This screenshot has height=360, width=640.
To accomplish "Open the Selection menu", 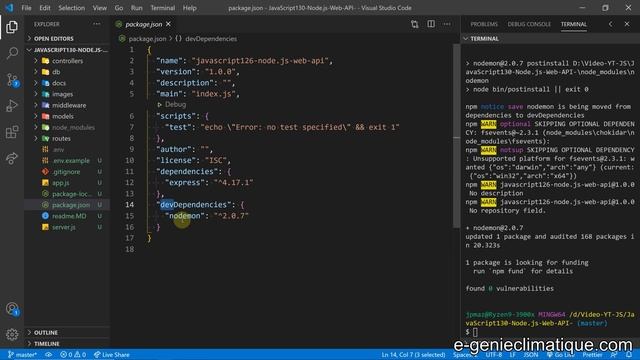I will (x=71, y=8).
